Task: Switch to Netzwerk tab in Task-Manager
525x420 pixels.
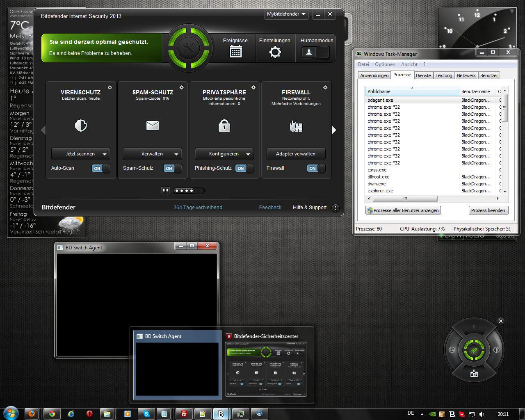Action: [466, 75]
